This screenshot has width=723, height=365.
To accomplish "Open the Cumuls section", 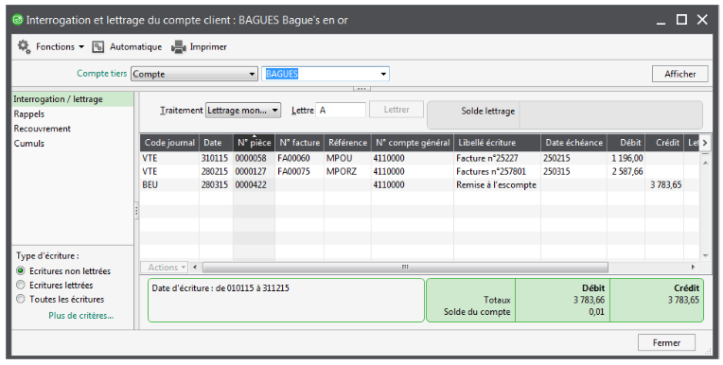I will point(29,143).
